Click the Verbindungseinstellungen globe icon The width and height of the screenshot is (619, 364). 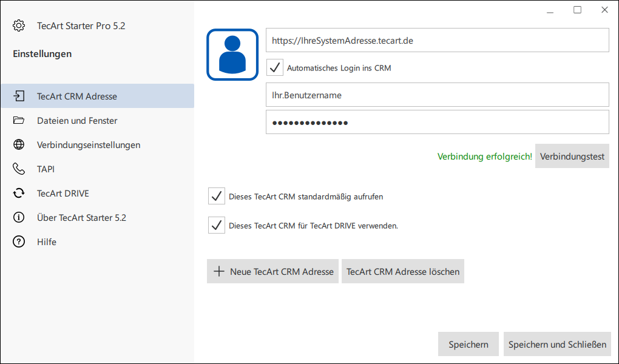(x=19, y=144)
